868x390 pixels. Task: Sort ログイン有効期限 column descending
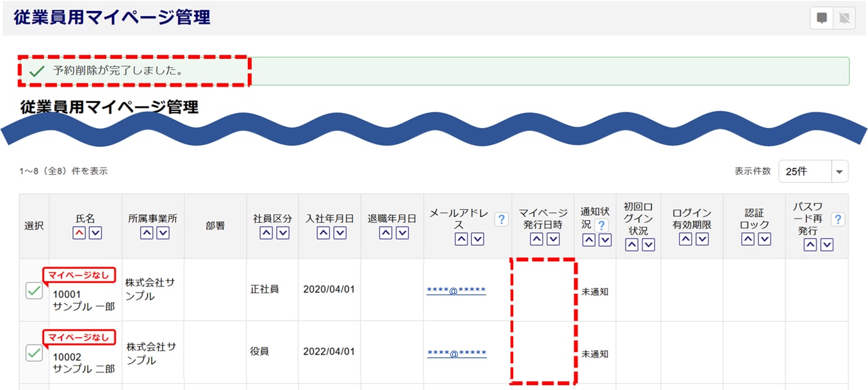pyautogui.click(x=702, y=239)
